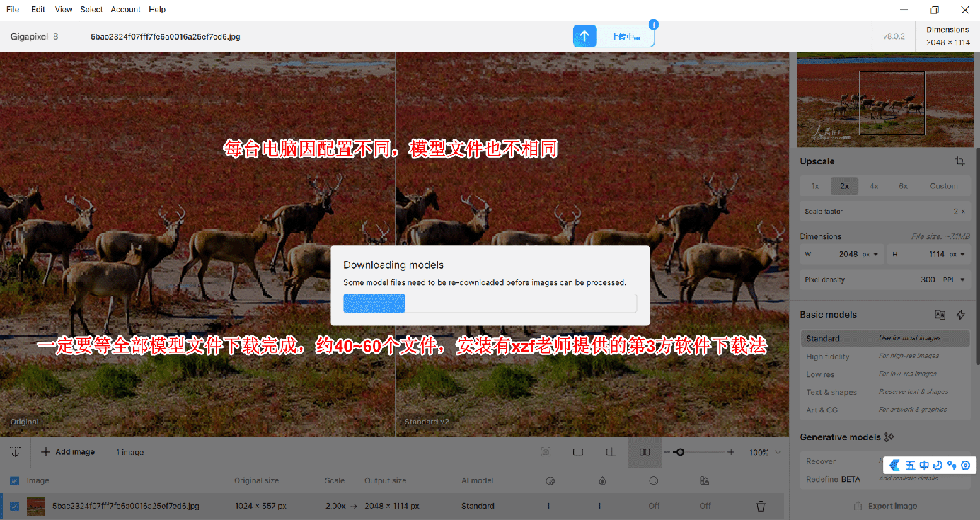This screenshot has width=980, height=520.
Task: Click the notification badge on upload button
Action: point(654,24)
